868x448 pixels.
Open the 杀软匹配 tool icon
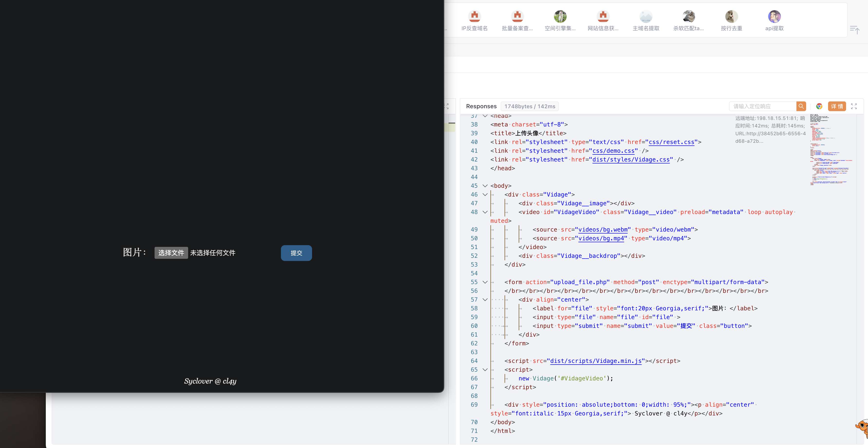pos(689,17)
